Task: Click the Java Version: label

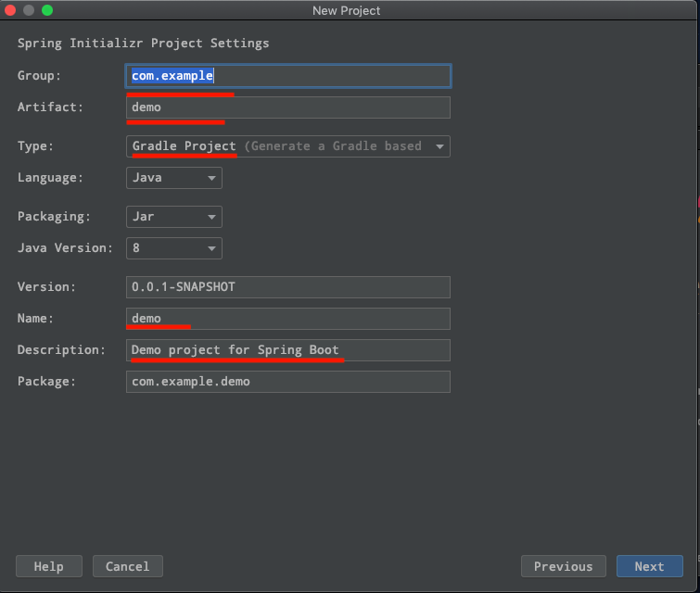Action: coord(65,247)
